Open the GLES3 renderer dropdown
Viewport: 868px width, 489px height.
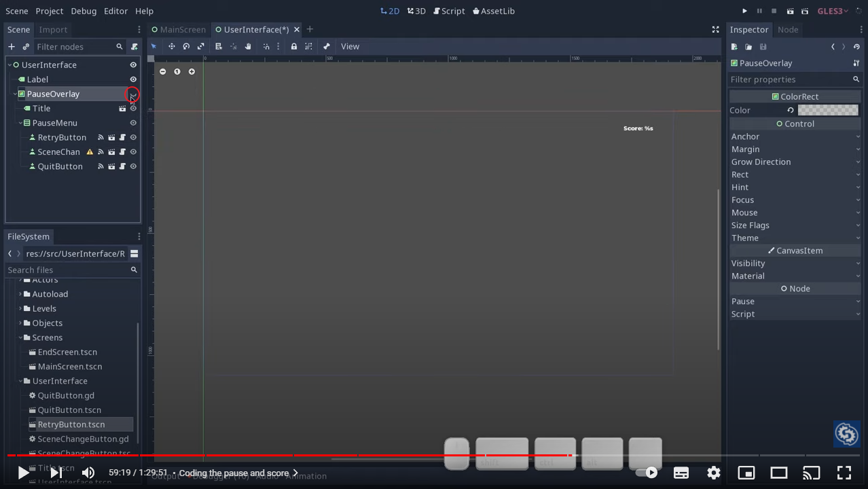[x=833, y=11]
